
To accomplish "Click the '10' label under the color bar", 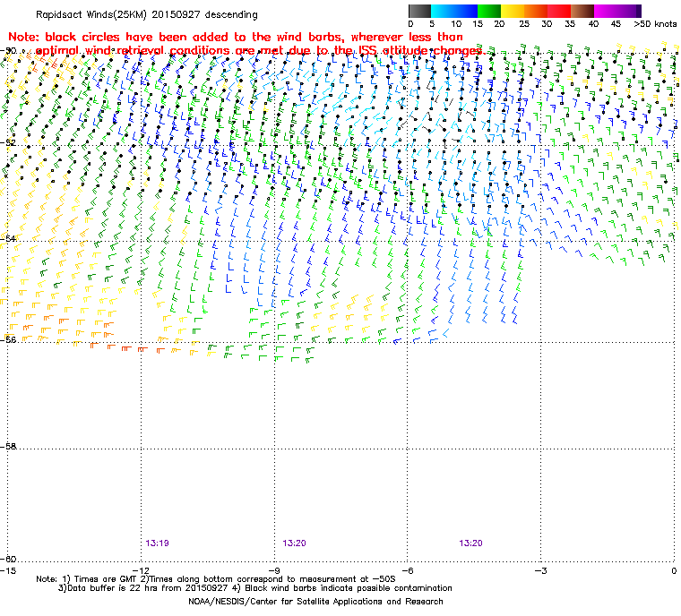I will tap(456, 24).
